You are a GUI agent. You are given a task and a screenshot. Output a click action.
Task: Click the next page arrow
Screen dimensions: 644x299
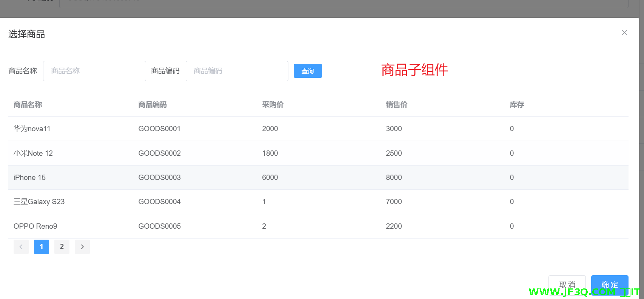(x=82, y=247)
